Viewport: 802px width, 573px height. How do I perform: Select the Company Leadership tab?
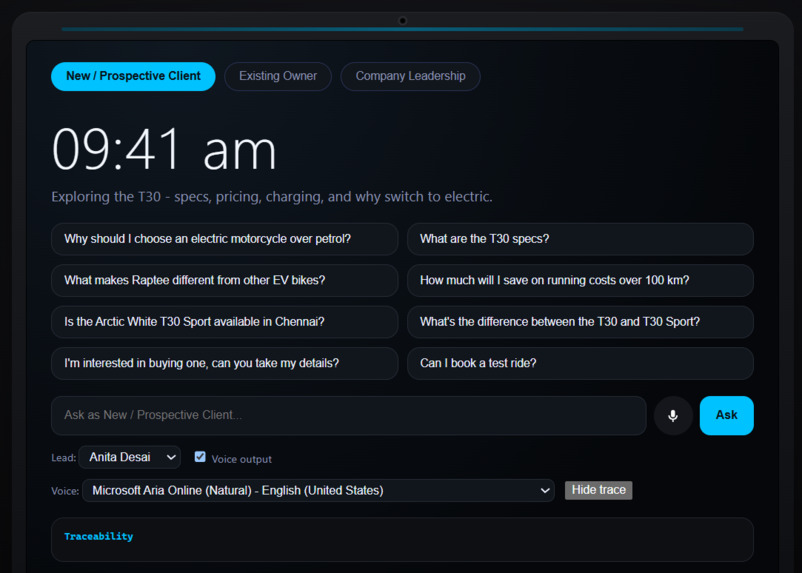(410, 76)
